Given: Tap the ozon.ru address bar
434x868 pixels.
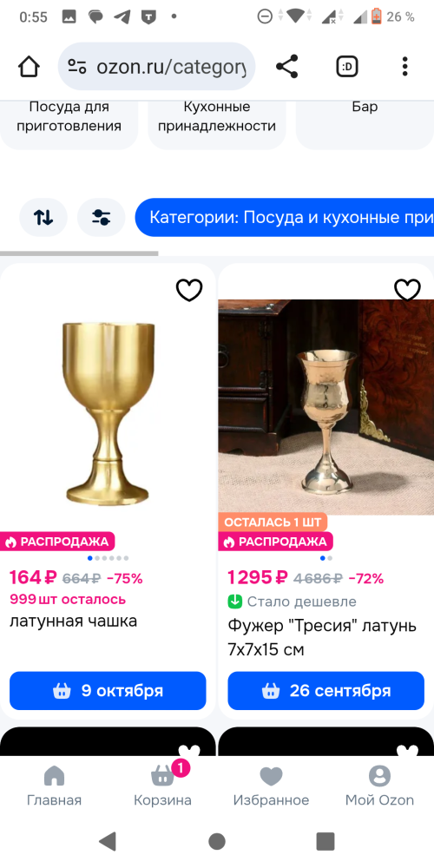Looking at the screenshot, I should point(156,67).
